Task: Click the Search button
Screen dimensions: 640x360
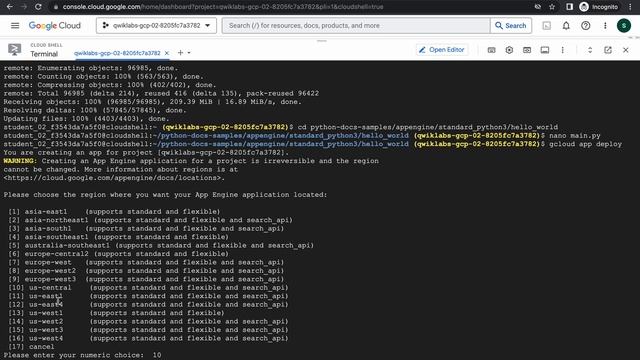Action: click(511, 25)
